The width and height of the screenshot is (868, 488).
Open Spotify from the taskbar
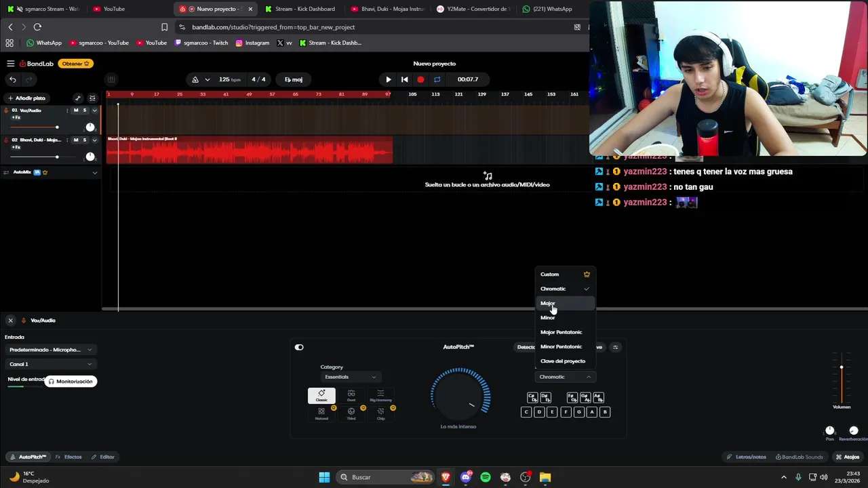[x=486, y=477]
